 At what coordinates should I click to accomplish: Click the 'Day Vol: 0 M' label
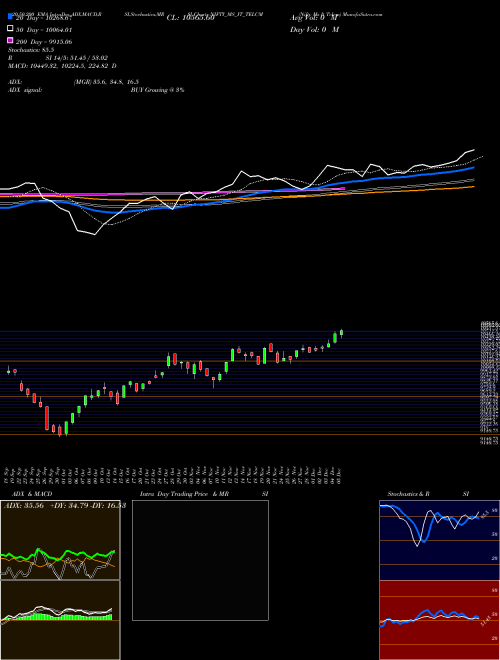point(314,30)
